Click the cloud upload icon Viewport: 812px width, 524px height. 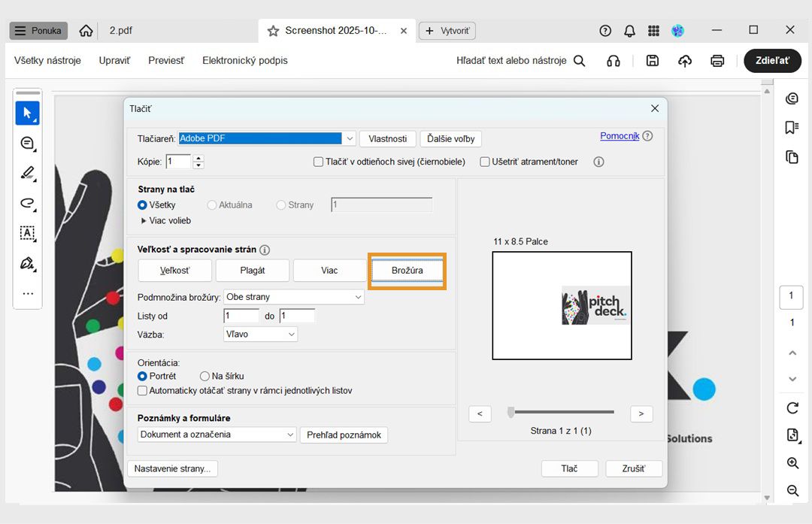click(x=685, y=61)
